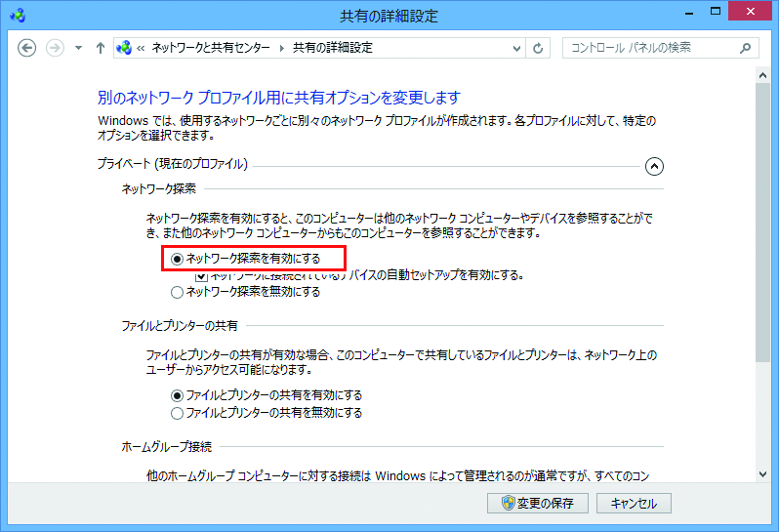
Task: Minimize the 共有の詳細設定 window
Action: click(689, 12)
